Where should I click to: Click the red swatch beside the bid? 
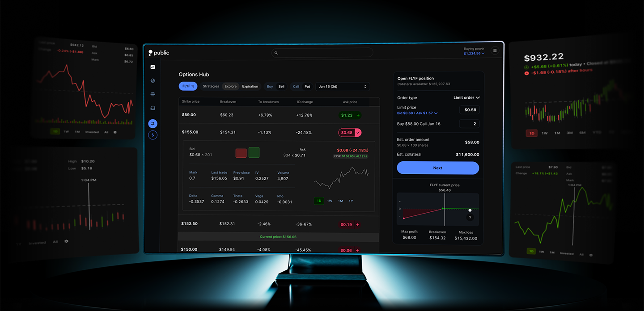pyautogui.click(x=241, y=153)
